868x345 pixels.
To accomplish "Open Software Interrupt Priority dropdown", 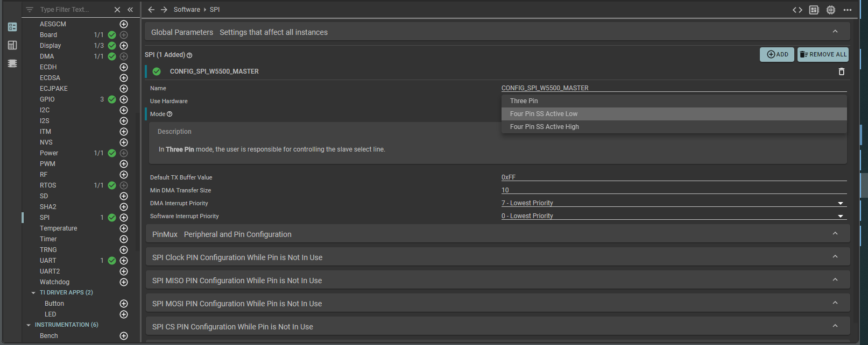I will pos(840,216).
